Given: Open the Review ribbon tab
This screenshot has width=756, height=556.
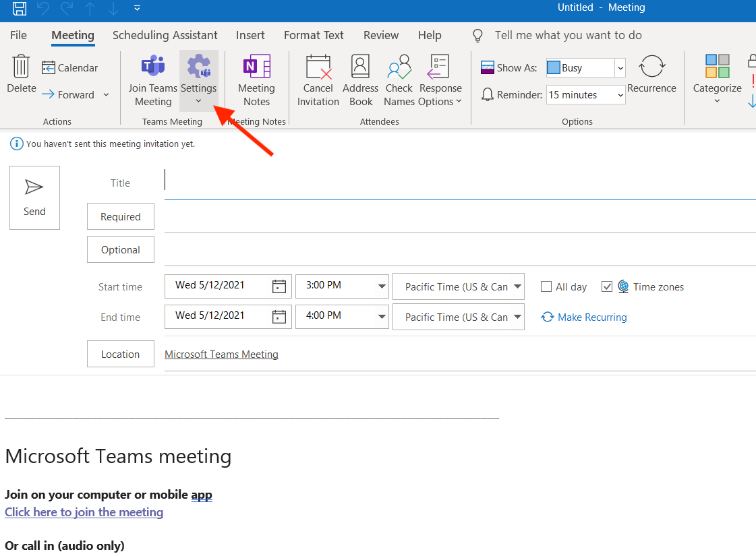Looking at the screenshot, I should (381, 35).
